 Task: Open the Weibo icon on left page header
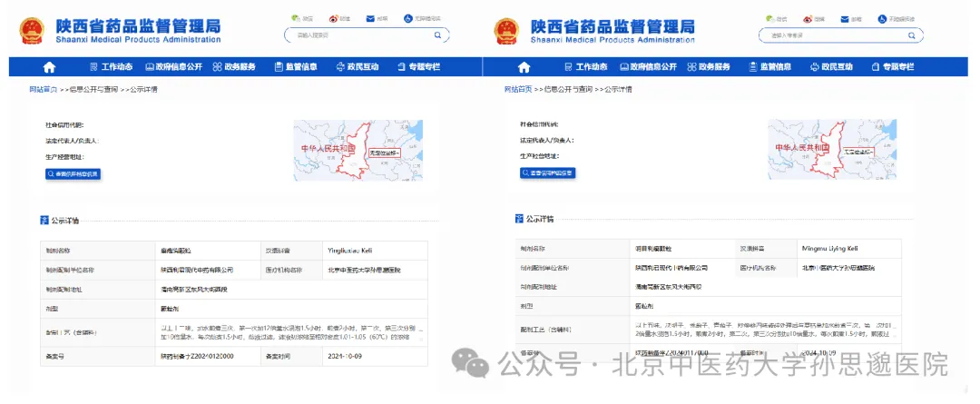tap(334, 18)
